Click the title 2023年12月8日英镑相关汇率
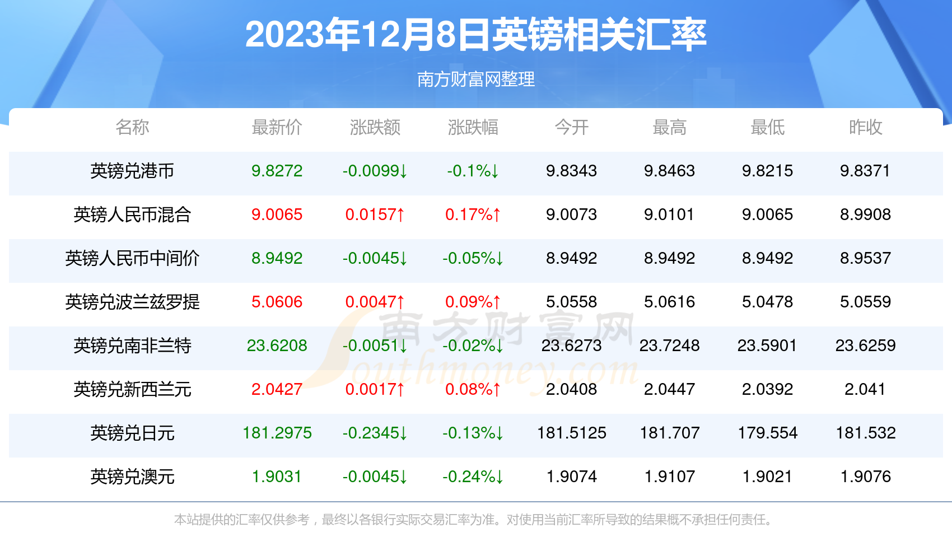Viewport: 952px width, 560px height. tap(475, 35)
